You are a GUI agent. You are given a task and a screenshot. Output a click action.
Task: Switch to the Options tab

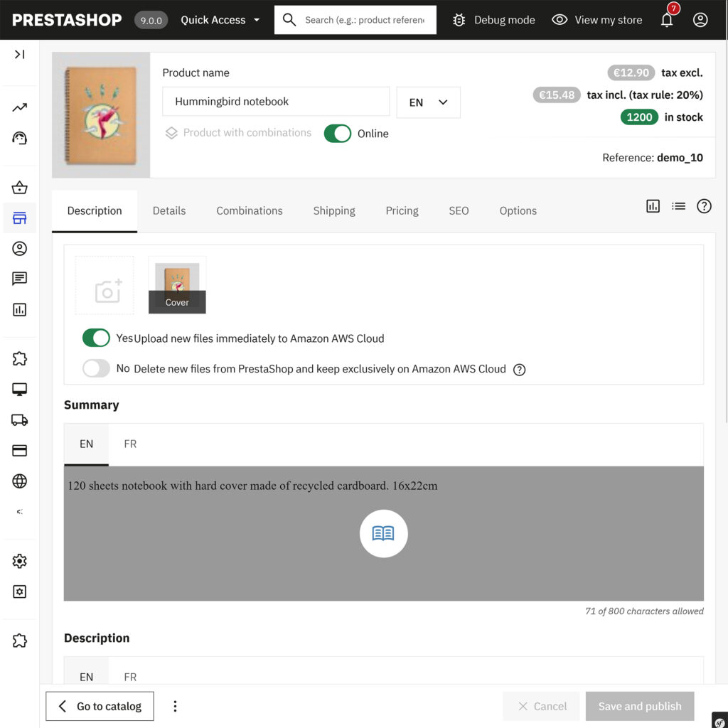[x=518, y=210]
